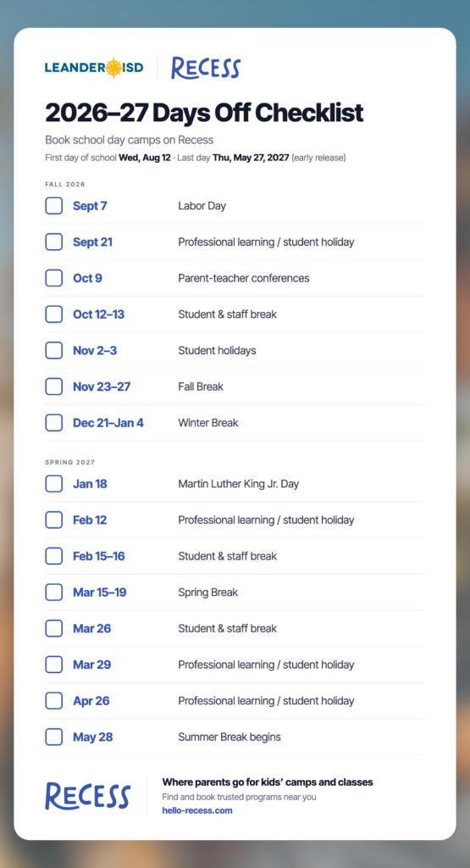Image resolution: width=470 pixels, height=868 pixels.
Task: Select the Nov 2–3 student holidays checkbox
Action: 53,350
